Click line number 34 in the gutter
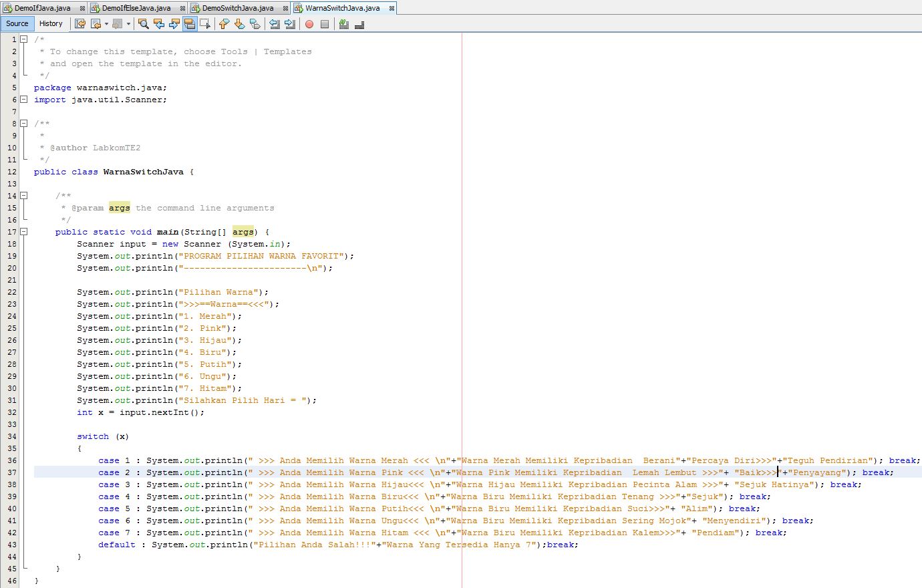922x588 pixels. tap(12, 436)
